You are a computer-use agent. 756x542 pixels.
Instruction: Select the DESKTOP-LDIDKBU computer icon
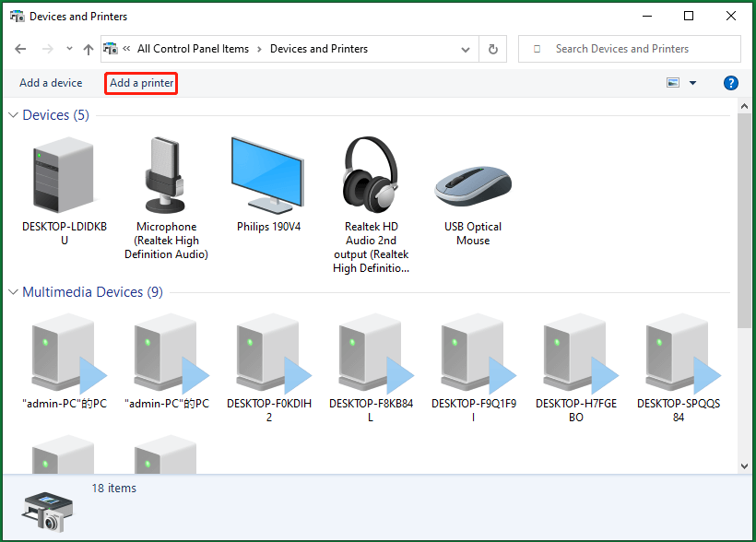pyautogui.click(x=63, y=175)
